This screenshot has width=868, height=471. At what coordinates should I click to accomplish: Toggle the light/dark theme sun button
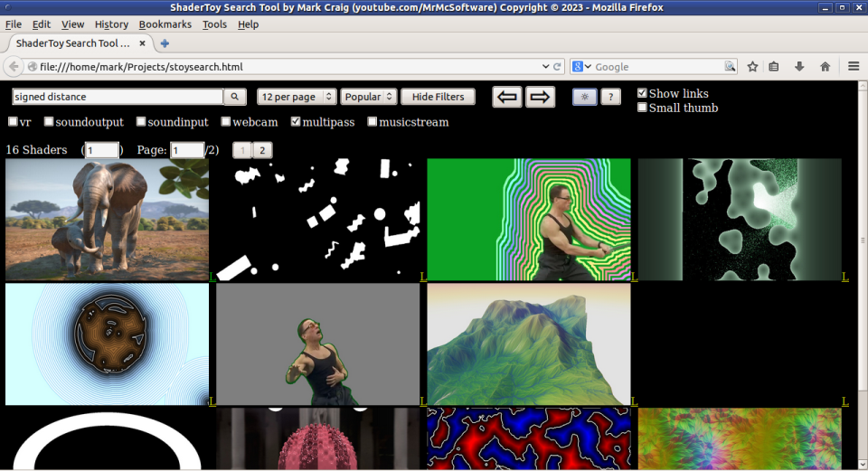point(585,97)
